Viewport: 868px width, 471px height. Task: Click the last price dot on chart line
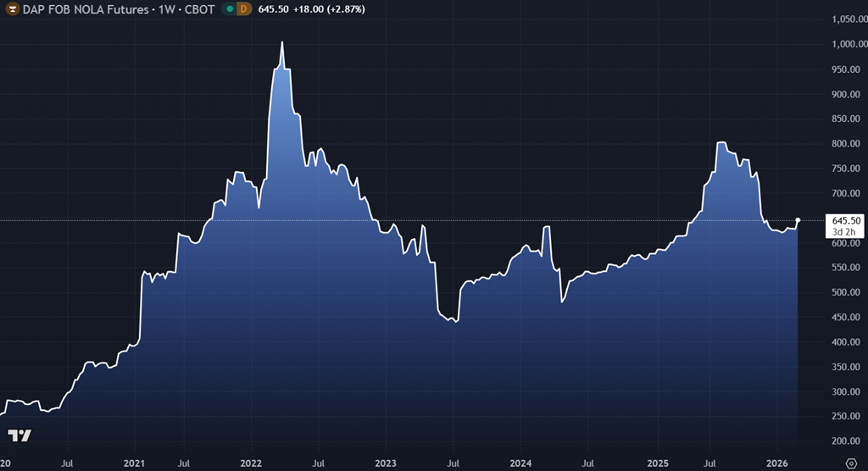click(x=798, y=221)
